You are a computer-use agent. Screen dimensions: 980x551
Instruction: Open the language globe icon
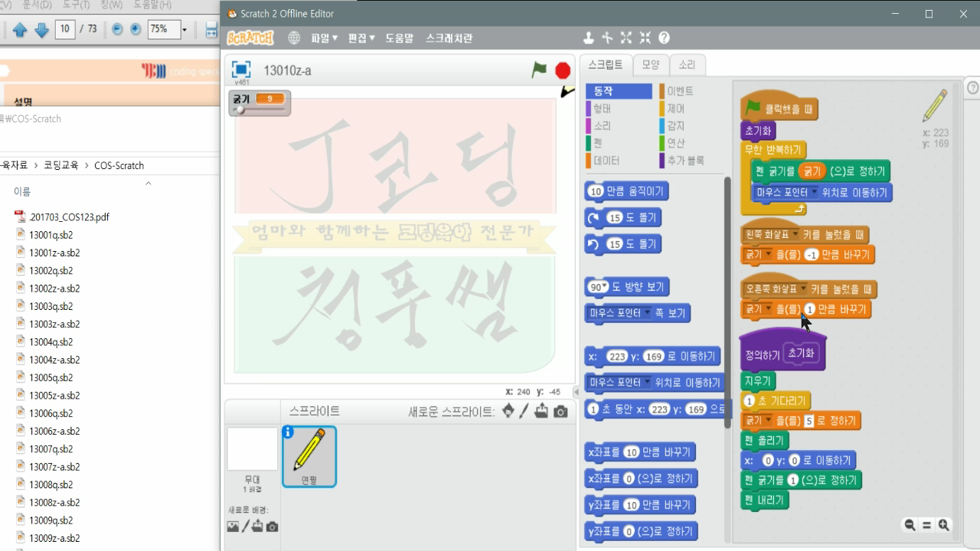point(295,37)
